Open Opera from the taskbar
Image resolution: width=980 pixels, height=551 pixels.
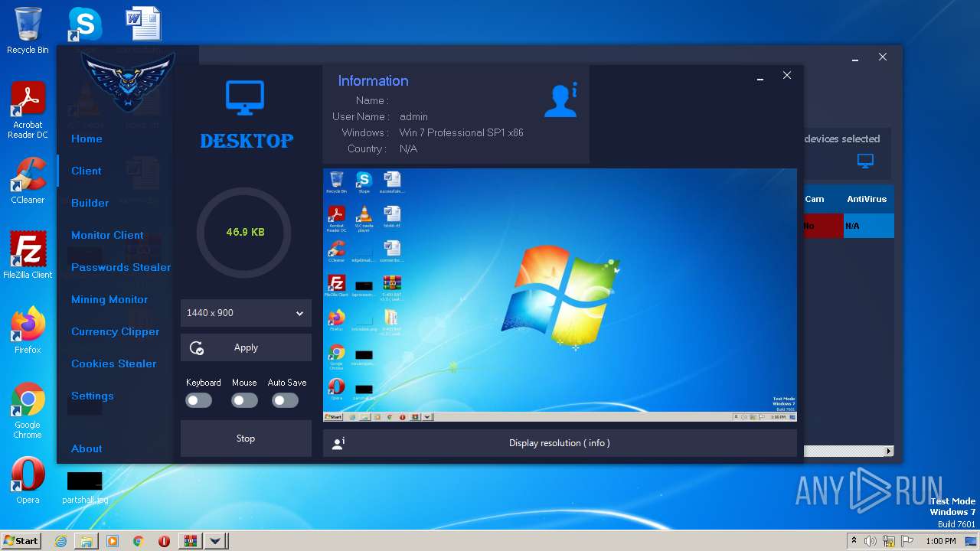point(164,541)
